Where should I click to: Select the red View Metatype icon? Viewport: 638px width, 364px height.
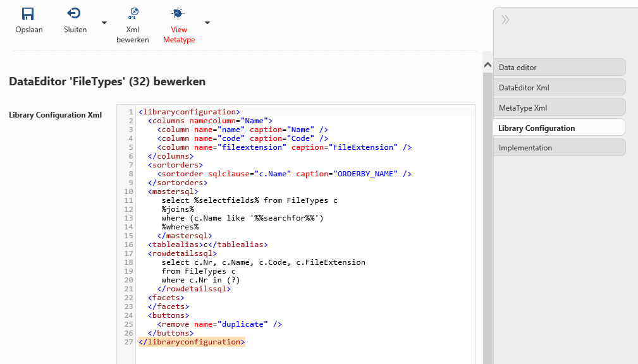point(178,13)
